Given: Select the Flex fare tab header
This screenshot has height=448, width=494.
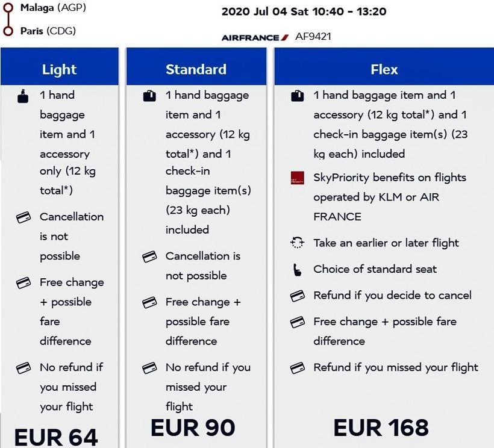Looking at the screenshot, I should click(384, 69).
